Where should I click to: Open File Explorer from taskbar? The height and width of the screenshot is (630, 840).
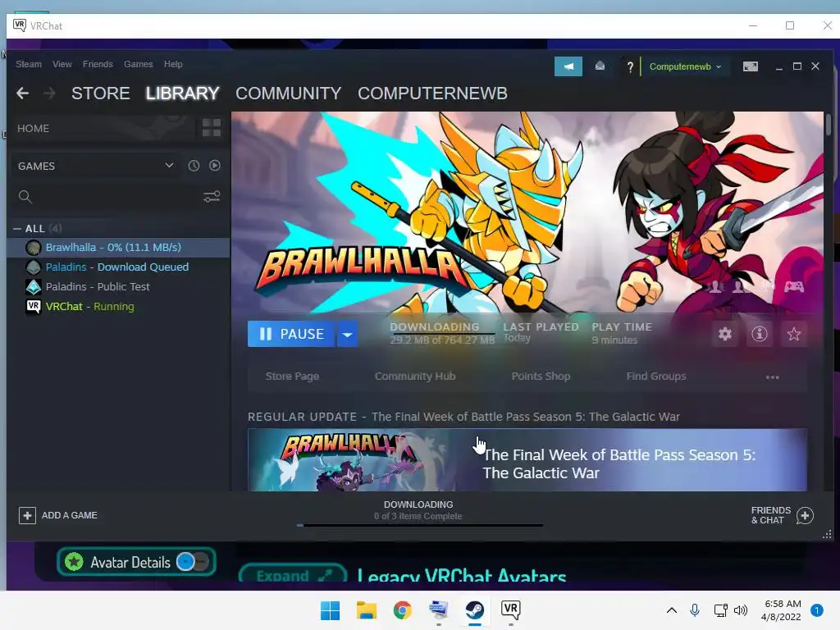[x=367, y=610]
